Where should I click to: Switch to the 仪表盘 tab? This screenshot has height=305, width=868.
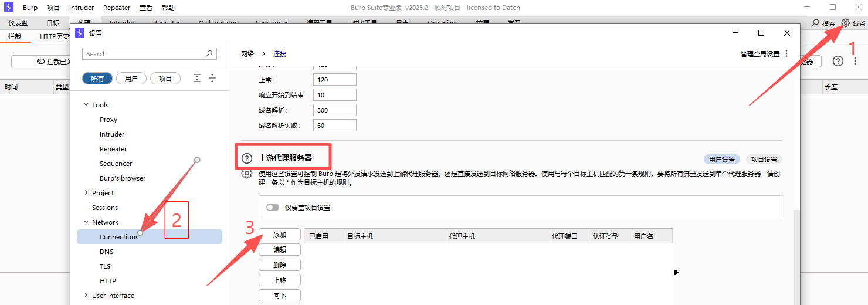click(x=18, y=23)
